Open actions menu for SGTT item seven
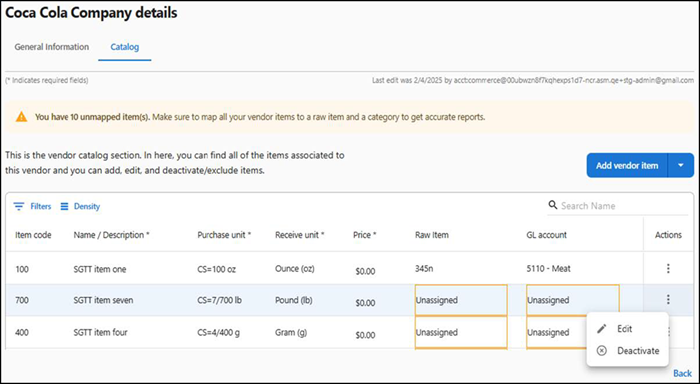Image resolution: width=700 pixels, height=384 pixels. [668, 299]
